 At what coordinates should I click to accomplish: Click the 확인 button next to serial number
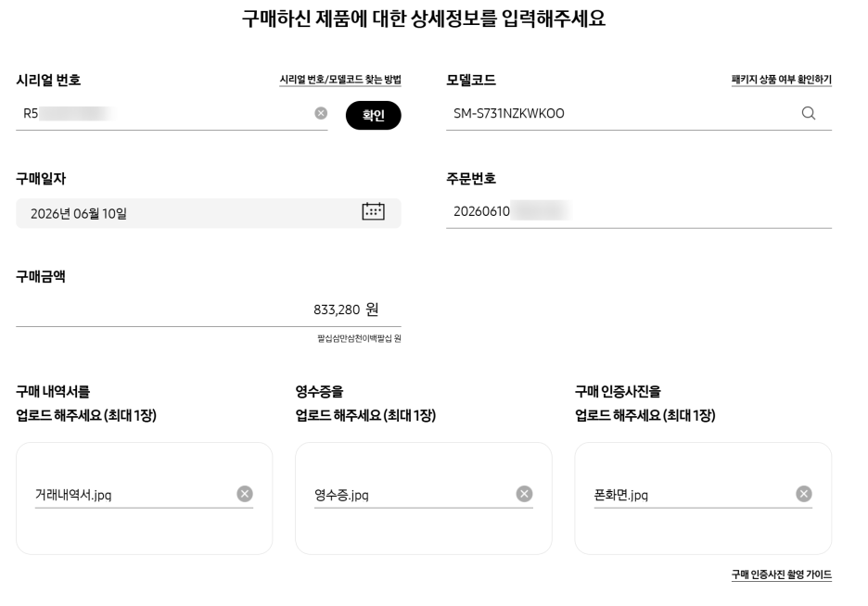(373, 116)
